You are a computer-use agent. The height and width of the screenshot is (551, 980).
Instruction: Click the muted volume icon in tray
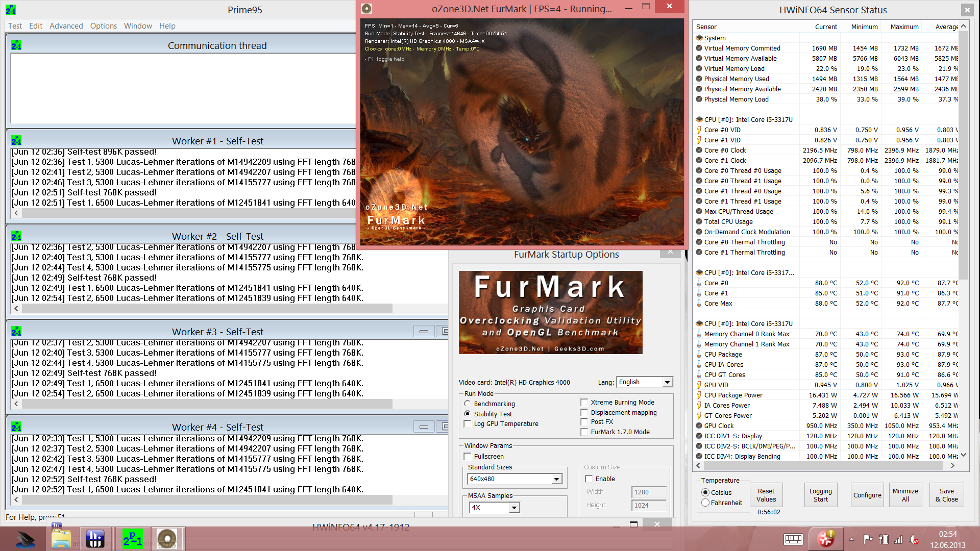914,539
